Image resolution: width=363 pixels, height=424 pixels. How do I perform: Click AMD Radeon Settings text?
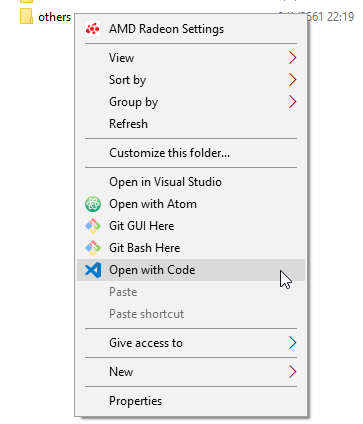[x=166, y=29]
